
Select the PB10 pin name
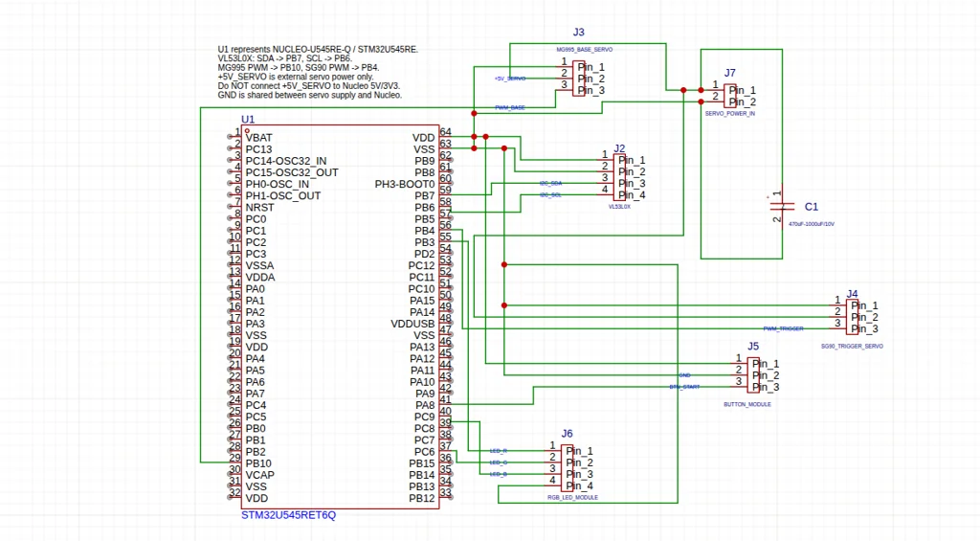(x=258, y=463)
